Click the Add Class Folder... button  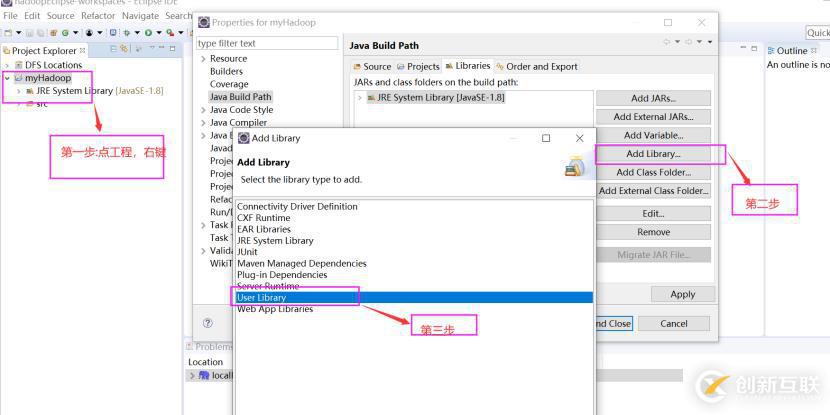[653, 173]
